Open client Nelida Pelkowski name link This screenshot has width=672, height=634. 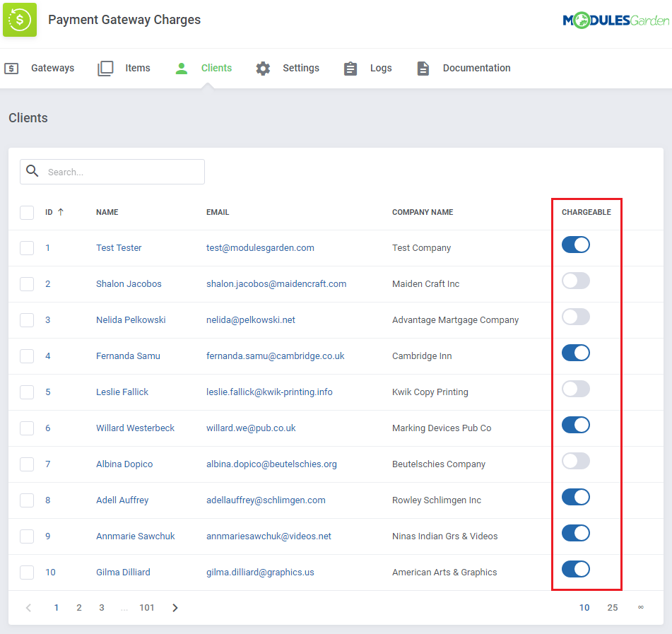[x=131, y=319]
